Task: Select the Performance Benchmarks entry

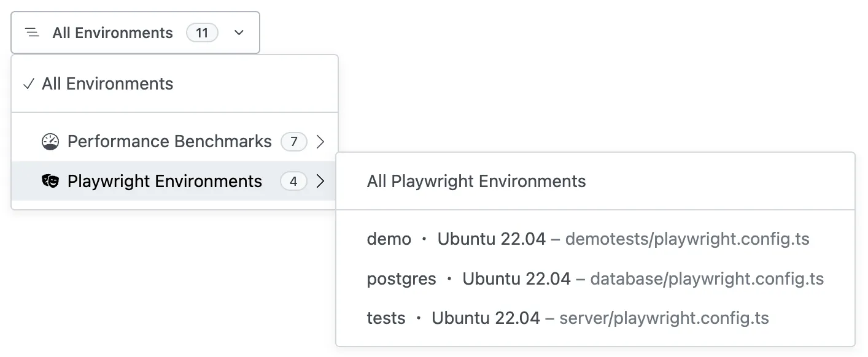Action: tap(169, 141)
